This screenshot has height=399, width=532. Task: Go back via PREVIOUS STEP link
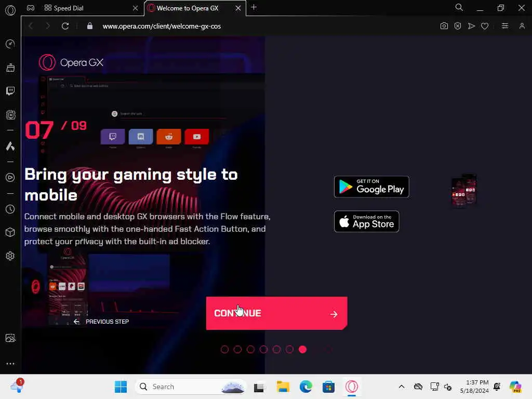click(x=101, y=322)
